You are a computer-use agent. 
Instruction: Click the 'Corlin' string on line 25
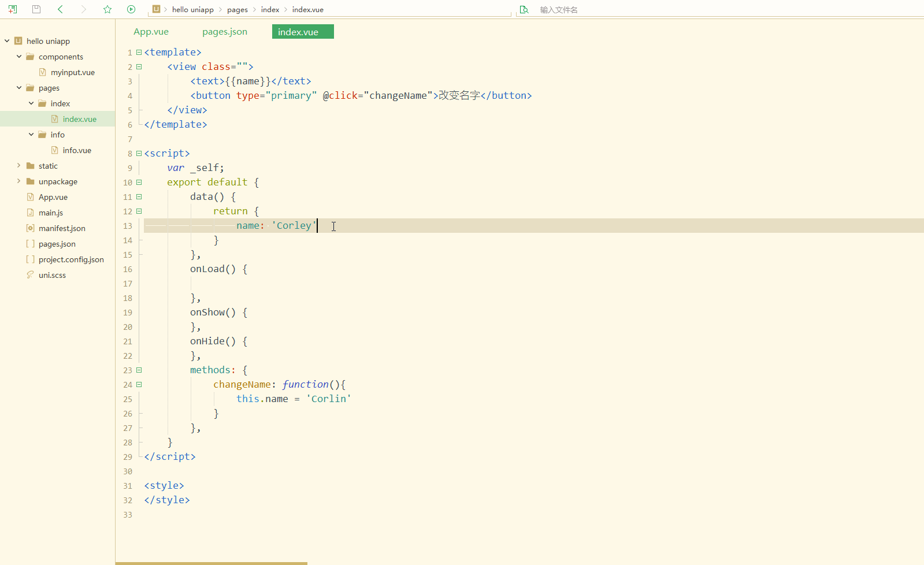[329, 399]
